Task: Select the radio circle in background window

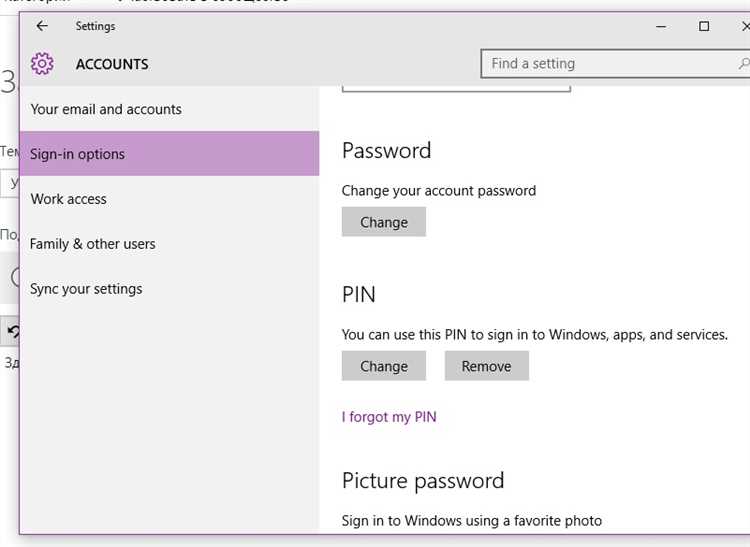Action: [x=14, y=278]
